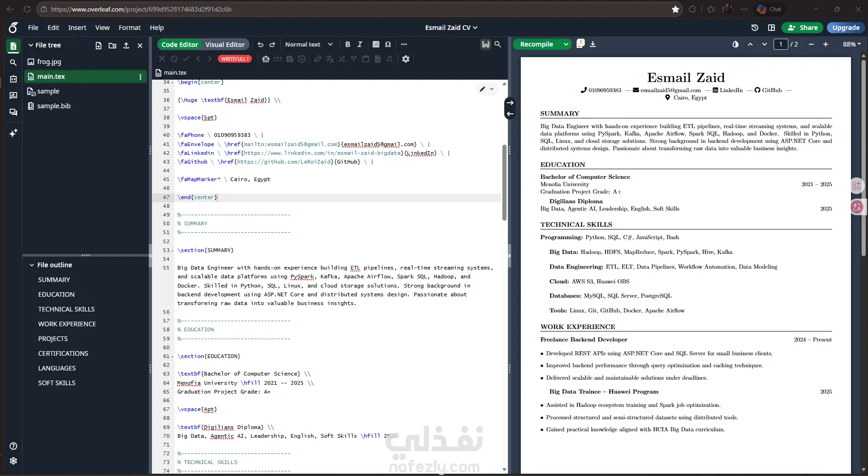Click the Upgrade button

click(846, 28)
